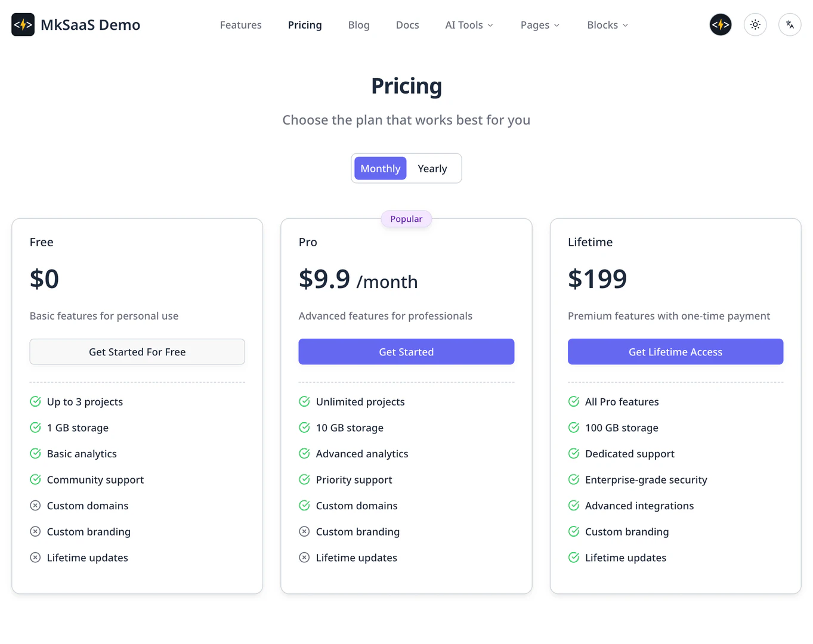Expand the Blocks dropdown
The height and width of the screenshot is (644, 813).
(x=607, y=24)
